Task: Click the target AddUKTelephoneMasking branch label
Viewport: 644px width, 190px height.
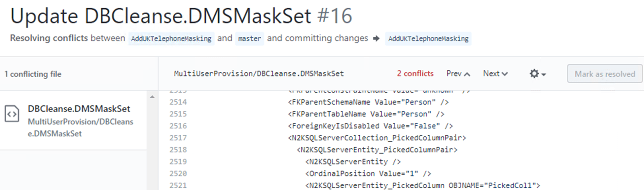Action: click(x=428, y=39)
